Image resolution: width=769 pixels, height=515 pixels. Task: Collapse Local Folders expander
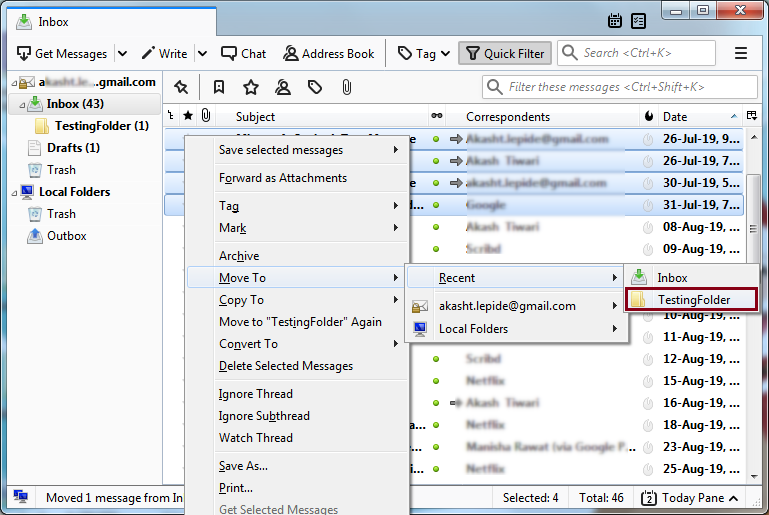pos(14,193)
